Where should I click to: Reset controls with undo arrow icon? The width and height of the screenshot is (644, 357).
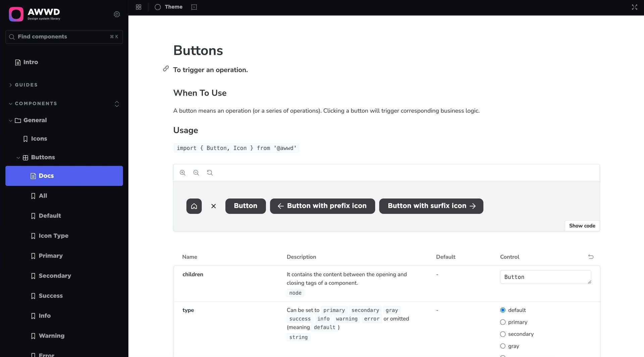coord(591,257)
